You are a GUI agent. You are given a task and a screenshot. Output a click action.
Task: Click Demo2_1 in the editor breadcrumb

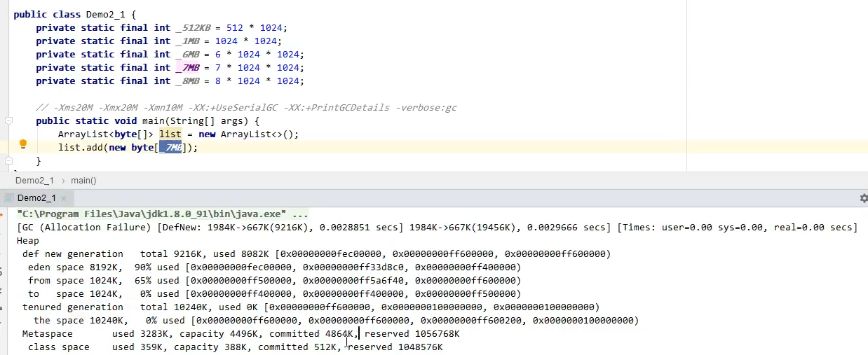(34, 181)
